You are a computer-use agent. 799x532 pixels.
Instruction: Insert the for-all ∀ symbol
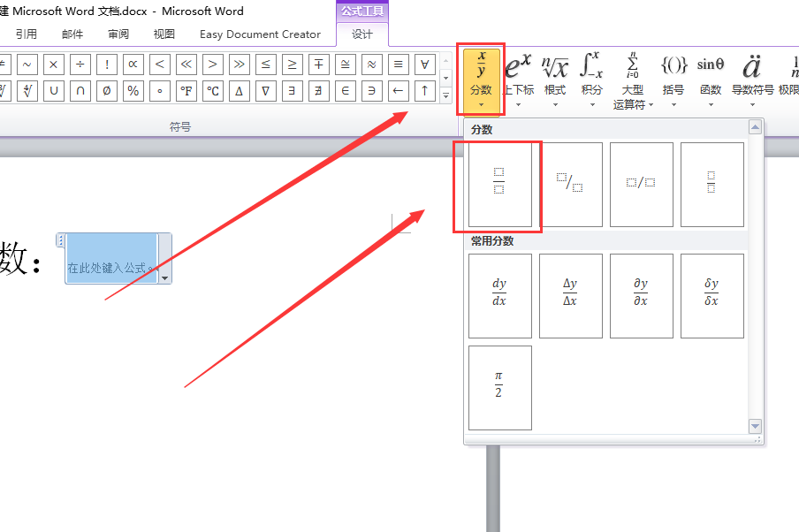point(424,65)
